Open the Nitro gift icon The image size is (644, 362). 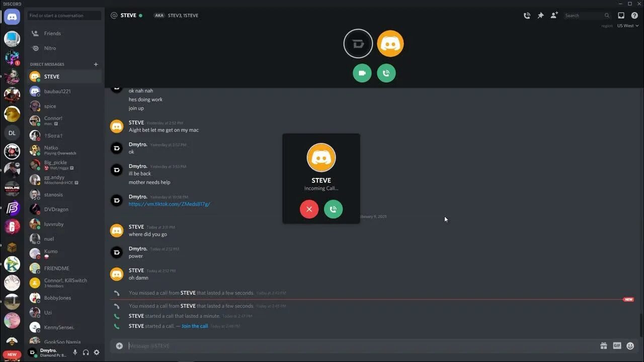point(603,345)
